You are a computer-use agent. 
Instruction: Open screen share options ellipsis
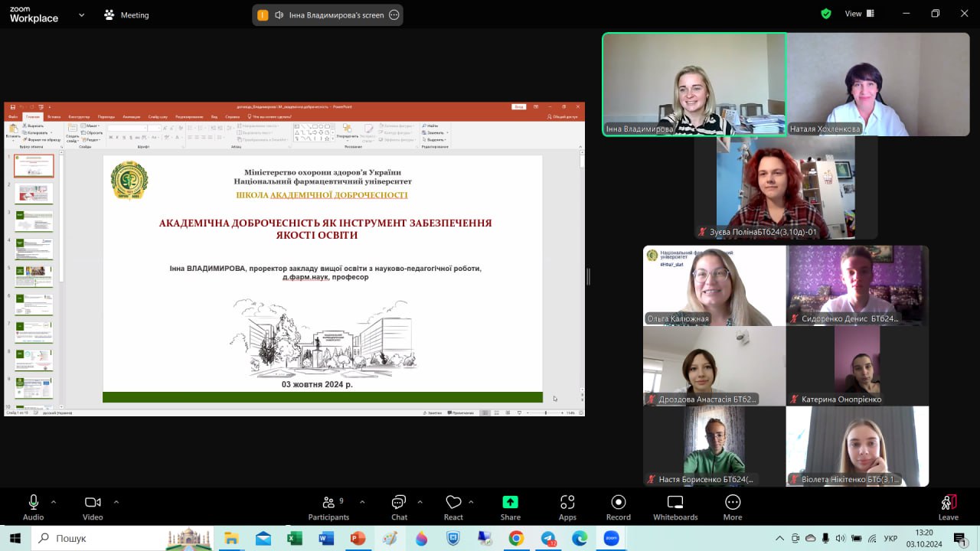tap(394, 15)
